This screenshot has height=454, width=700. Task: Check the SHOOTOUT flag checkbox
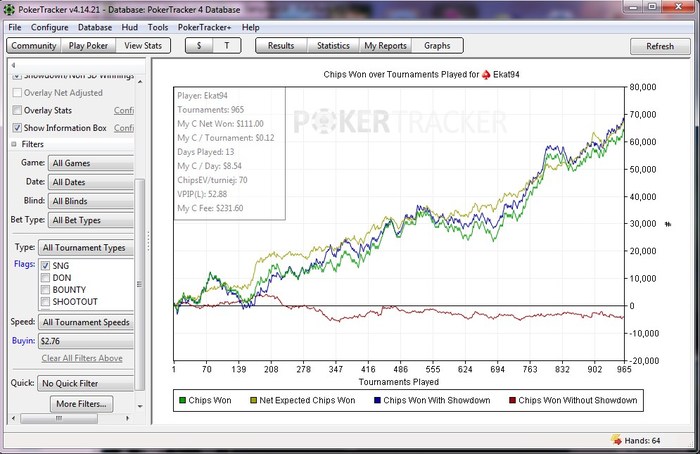[45, 302]
